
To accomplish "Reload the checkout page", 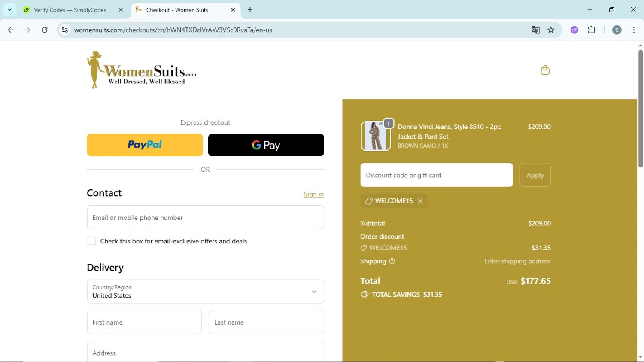I will pos(45,30).
